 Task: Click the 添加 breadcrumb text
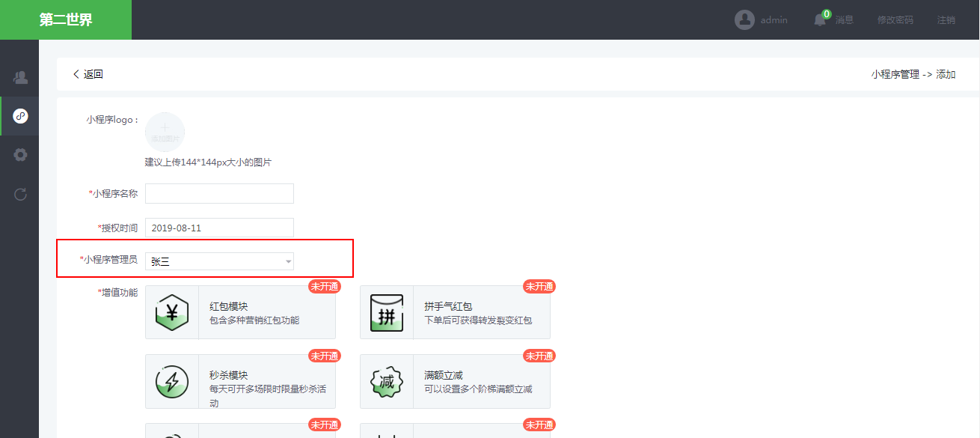pos(946,74)
